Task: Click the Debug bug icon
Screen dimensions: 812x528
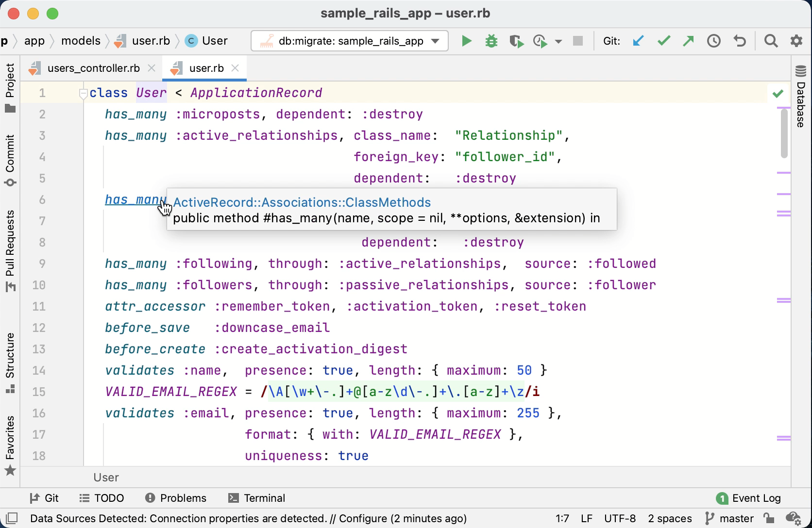Action: pos(491,41)
